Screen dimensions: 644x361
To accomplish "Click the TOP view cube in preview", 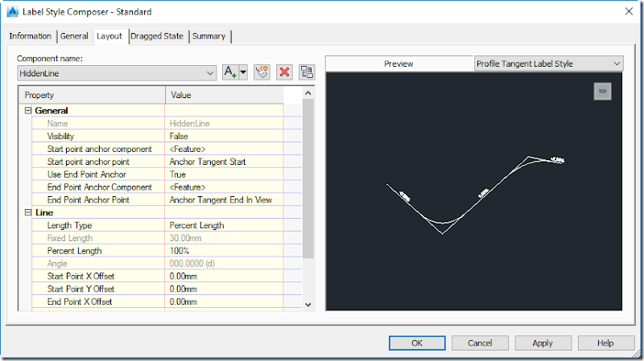I will (602, 91).
